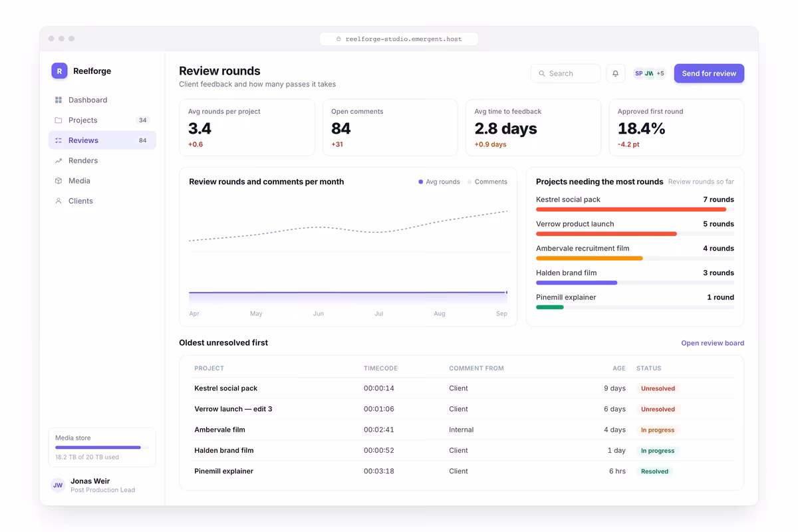The image size is (798, 532).
Task: Open the Dashboard page
Action: coord(102,100)
